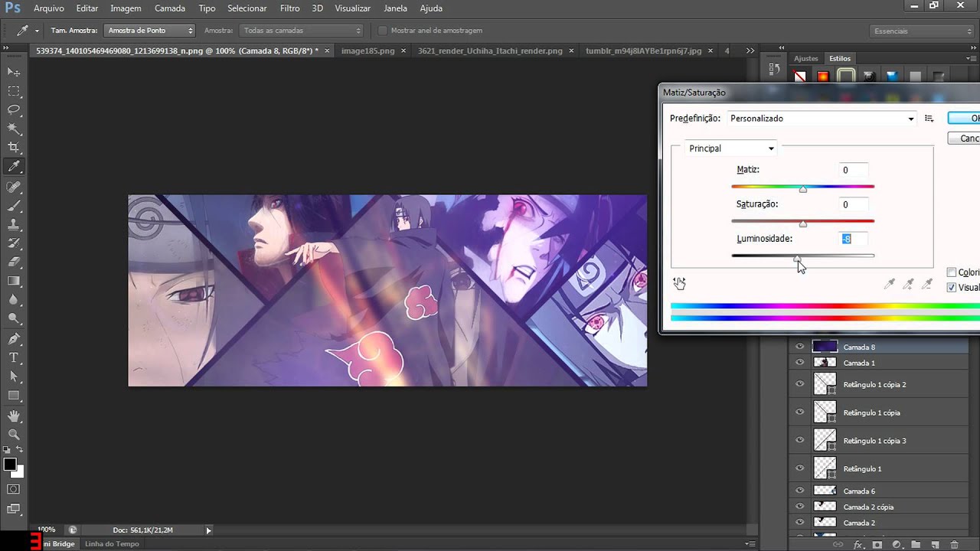
Task: Open the Arquivo menu
Action: (x=49, y=8)
